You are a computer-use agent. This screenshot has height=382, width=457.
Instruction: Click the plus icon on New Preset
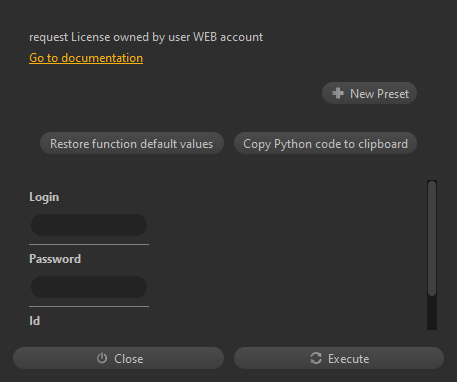click(x=338, y=93)
